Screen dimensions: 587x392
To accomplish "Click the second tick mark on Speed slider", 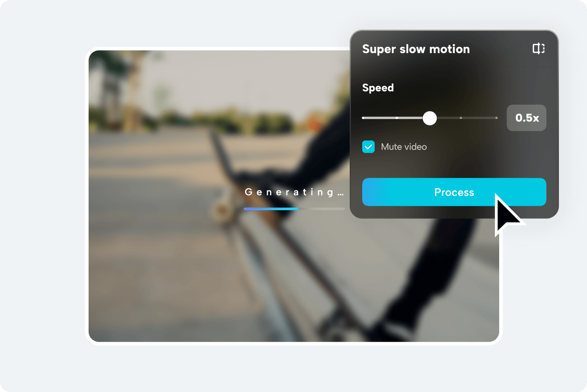I will pos(397,118).
